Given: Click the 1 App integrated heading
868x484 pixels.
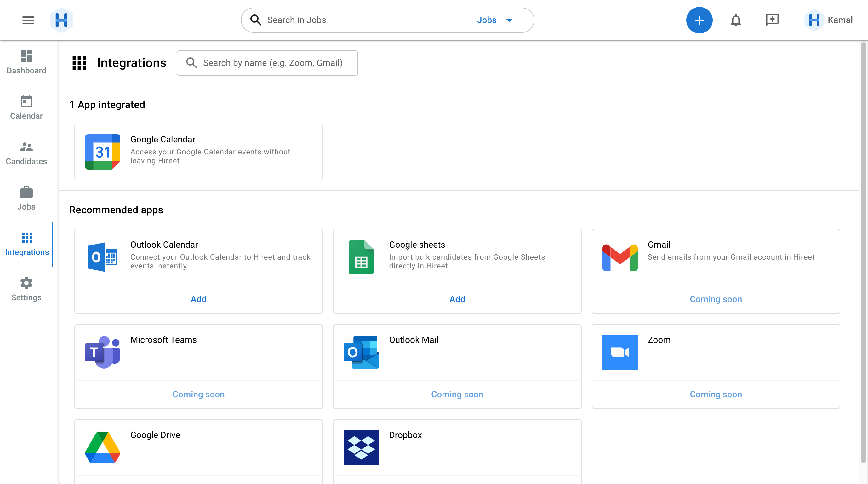Looking at the screenshot, I should click(x=107, y=105).
